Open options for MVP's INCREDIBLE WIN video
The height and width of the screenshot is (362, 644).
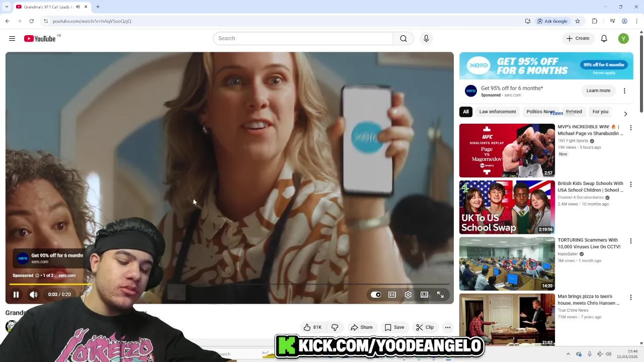pyautogui.click(x=630, y=128)
